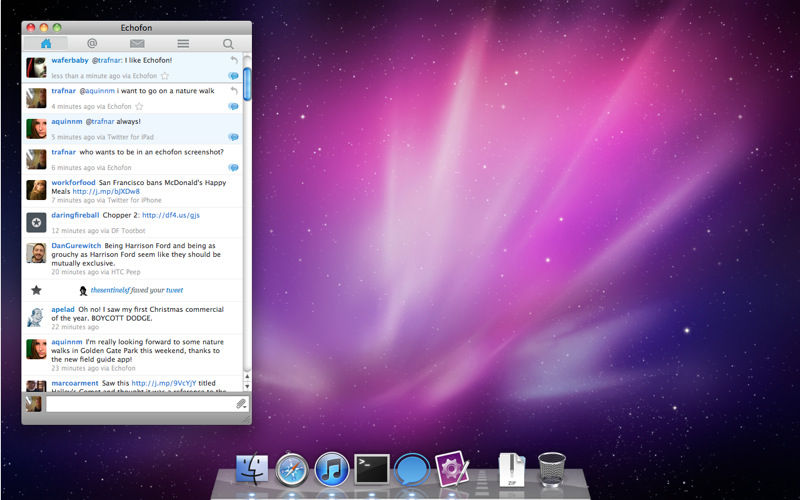Reply to waferbaby's tweet with arrow icon
Viewport: 800px width, 500px height.
click(x=234, y=60)
